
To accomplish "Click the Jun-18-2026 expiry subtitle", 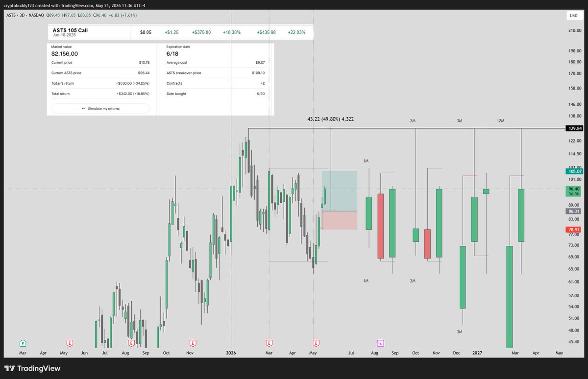I will 64,36.
